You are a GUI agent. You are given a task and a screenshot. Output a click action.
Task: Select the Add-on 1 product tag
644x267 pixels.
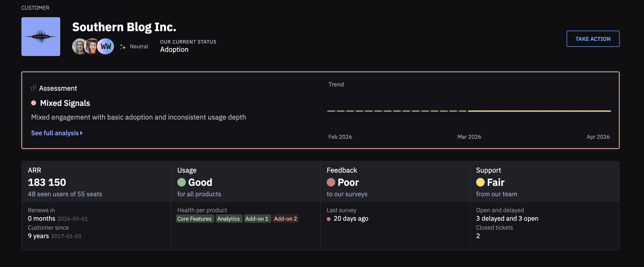257,219
